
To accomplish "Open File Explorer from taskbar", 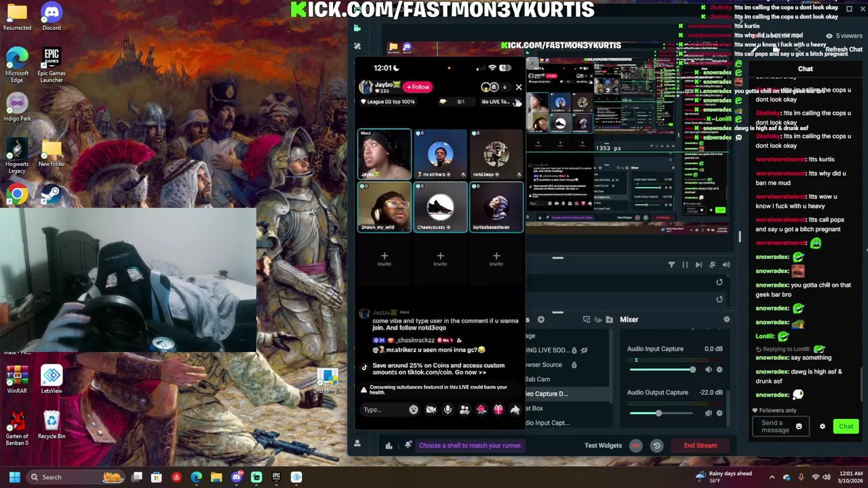I will point(216,477).
